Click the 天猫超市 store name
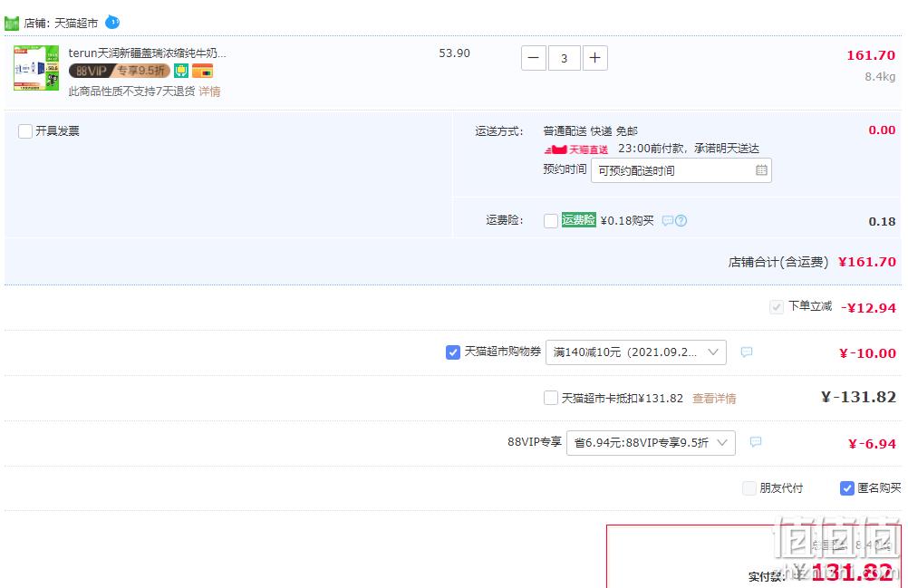This screenshot has width=908, height=588. tap(76, 24)
